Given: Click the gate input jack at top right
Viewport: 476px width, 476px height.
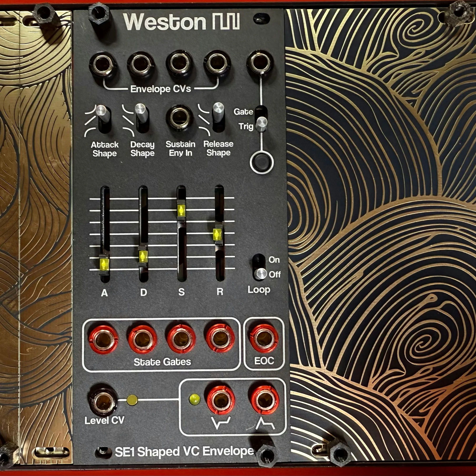Looking at the screenshot, I should pyautogui.click(x=260, y=62).
